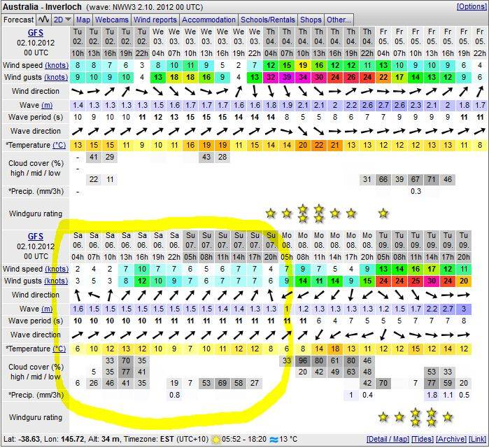Click the top GFS model link
The image size is (489, 448).
tap(35, 32)
